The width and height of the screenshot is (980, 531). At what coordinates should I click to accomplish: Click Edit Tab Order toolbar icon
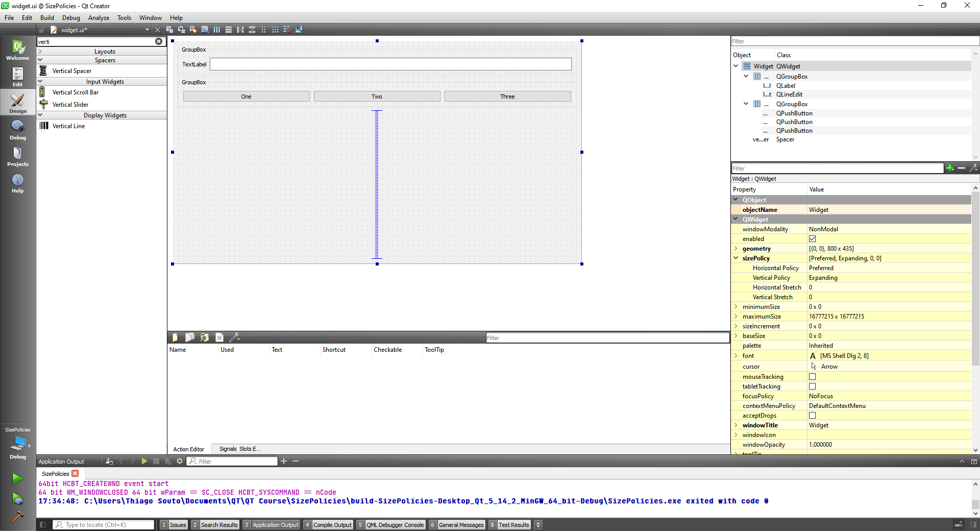pos(205,30)
